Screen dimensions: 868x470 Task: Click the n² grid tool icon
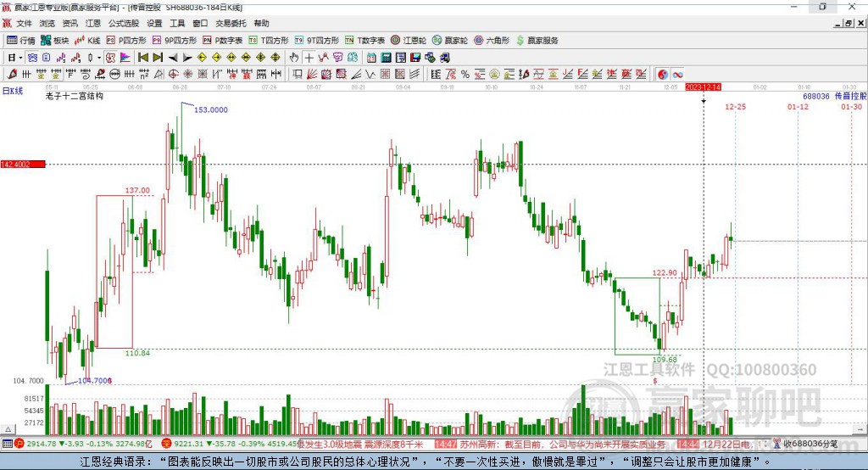144,75
